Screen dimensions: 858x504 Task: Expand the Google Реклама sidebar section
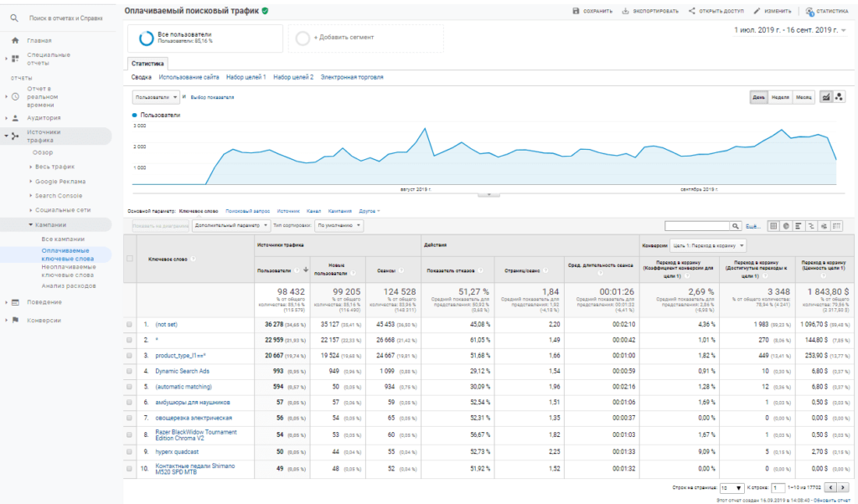(x=60, y=181)
